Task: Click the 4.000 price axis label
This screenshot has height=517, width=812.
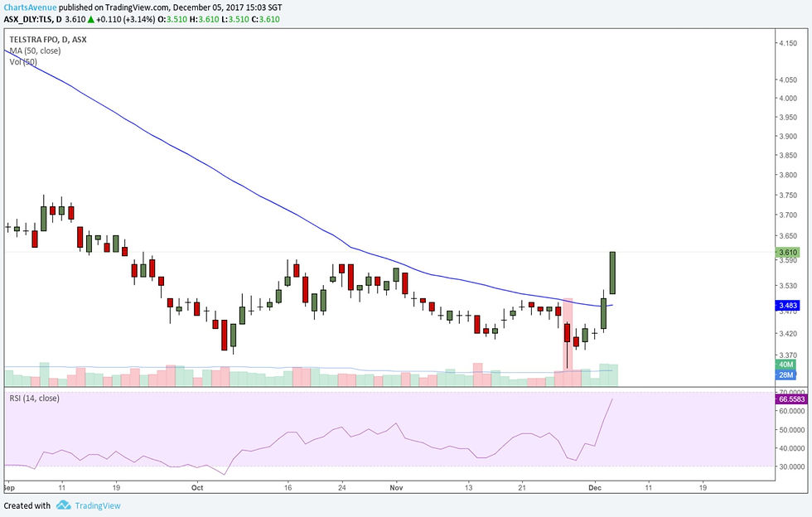Action: coord(788,99)
